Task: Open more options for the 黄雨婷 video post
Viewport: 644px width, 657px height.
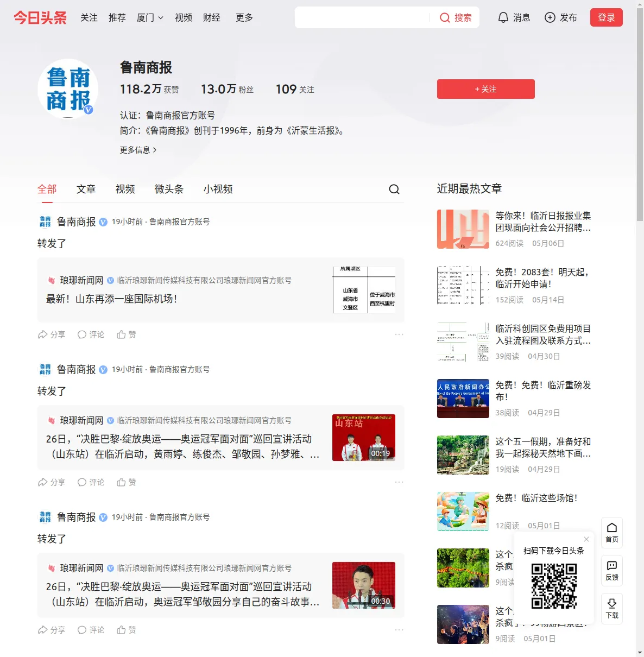Action: pyautogui.click(x=399, y=482)
